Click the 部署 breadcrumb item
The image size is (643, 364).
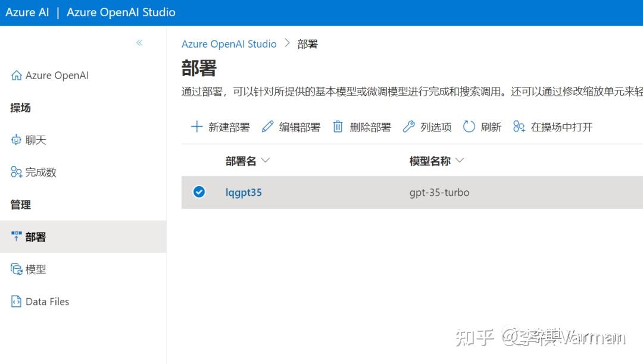(x=308, y=43)
